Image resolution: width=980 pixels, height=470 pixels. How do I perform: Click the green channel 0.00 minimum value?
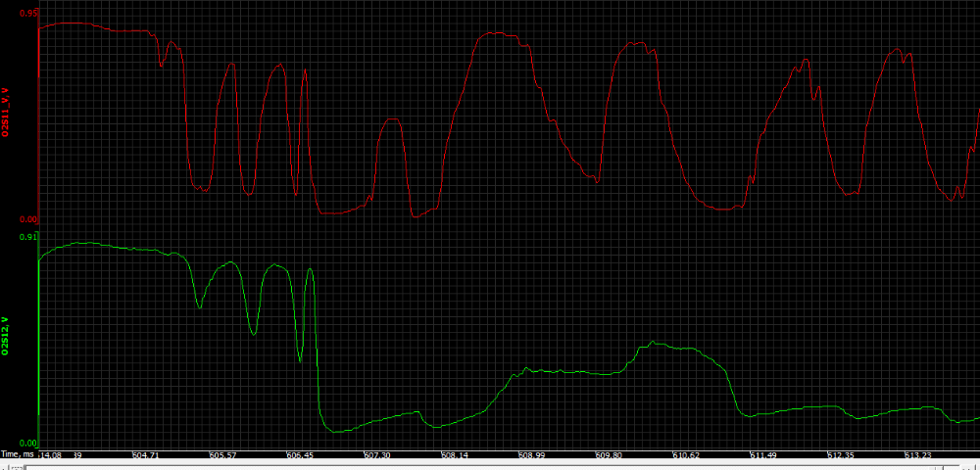pyautogui.click(x=28, y=444)
